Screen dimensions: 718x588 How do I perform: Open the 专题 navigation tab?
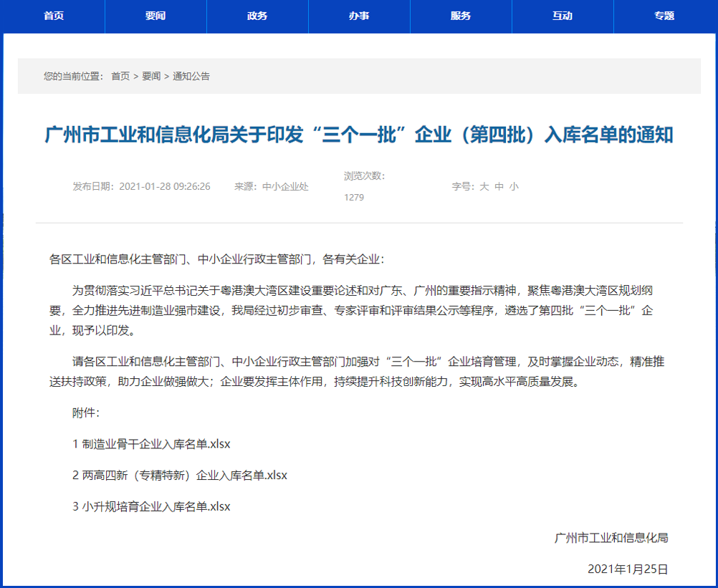(664, 16)
